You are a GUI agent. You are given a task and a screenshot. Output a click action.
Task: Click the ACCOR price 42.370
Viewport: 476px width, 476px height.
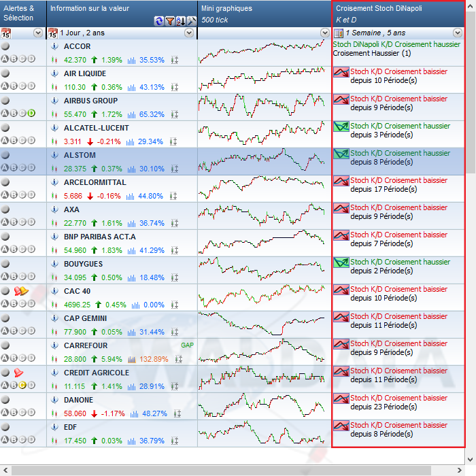coord(75,60)
